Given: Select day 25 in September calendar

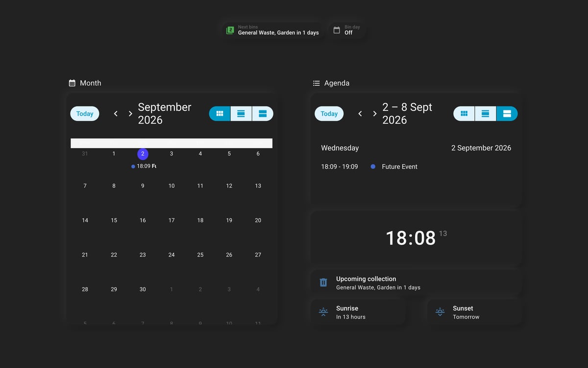Looking at the screenshot, I should (x=200, y=255).
